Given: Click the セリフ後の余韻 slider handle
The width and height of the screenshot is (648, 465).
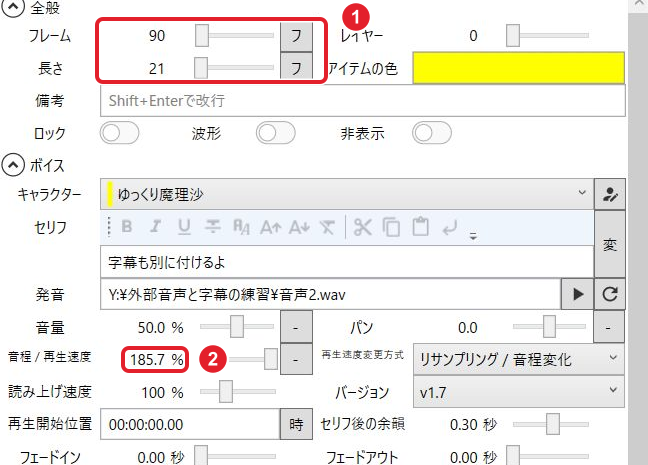Looking at the screenshot, I should pos(553,424).
